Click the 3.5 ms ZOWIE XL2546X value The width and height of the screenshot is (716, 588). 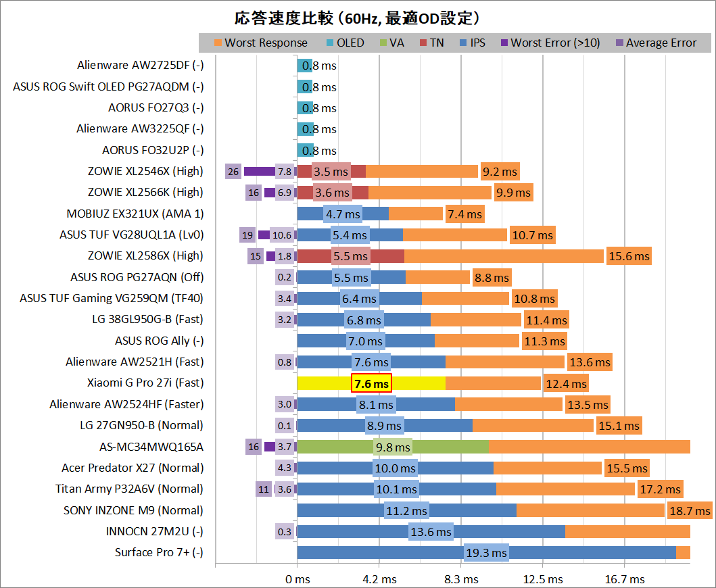click(331, 172)
